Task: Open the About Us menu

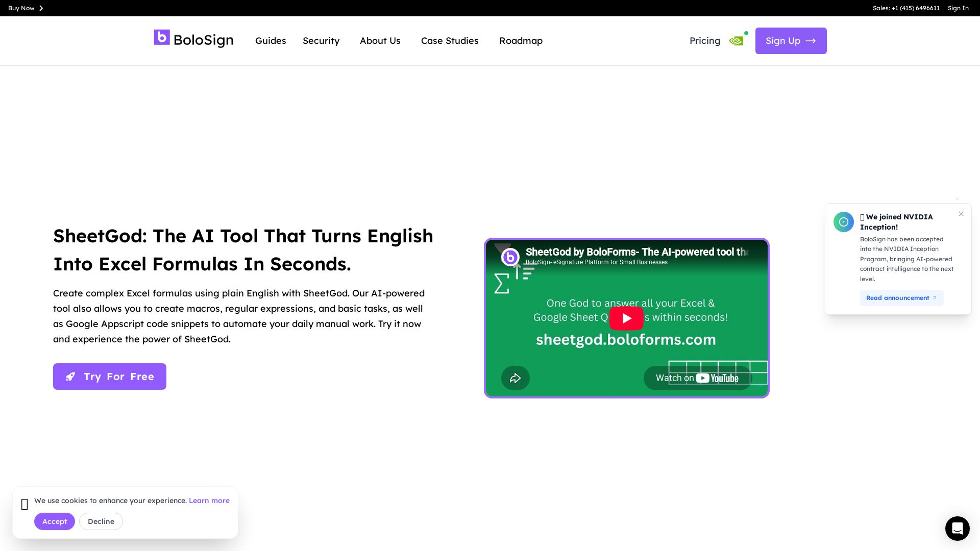Action: (x=380, y=41)
